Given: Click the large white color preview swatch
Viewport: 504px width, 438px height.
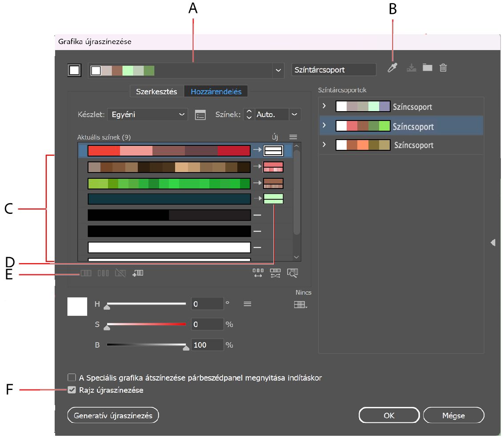Looking at the screenshot, I should click(77, 306).
